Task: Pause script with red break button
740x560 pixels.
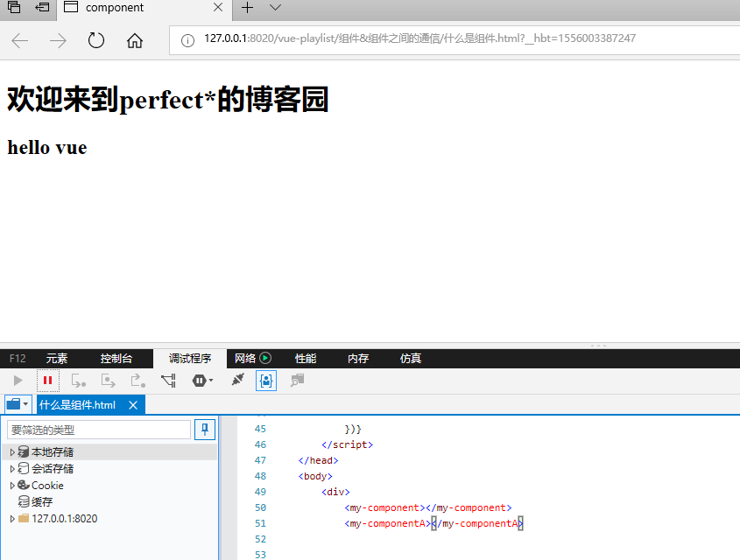Action: [x=47, y=381]
